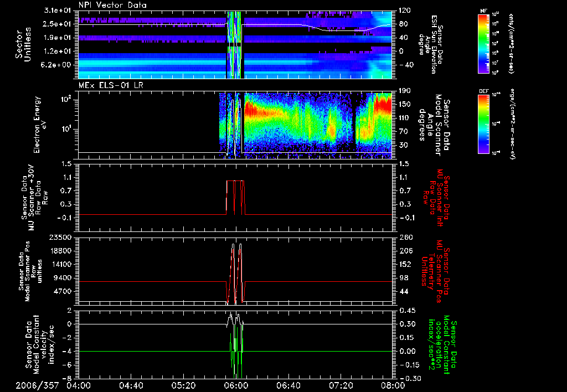The height and width of the screenshot is (392, 567).
Task: Click the NF color scale bar
Action: coord(482,43)
